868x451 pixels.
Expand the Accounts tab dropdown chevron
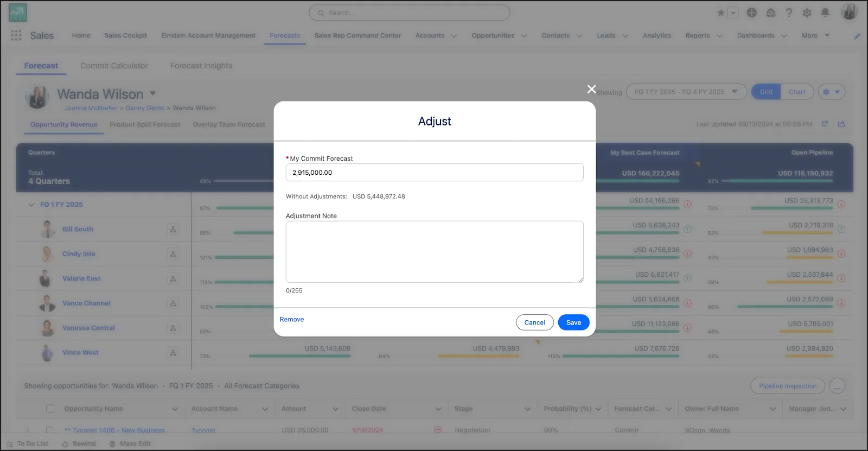pyautogui.click(x=454, y=36)
